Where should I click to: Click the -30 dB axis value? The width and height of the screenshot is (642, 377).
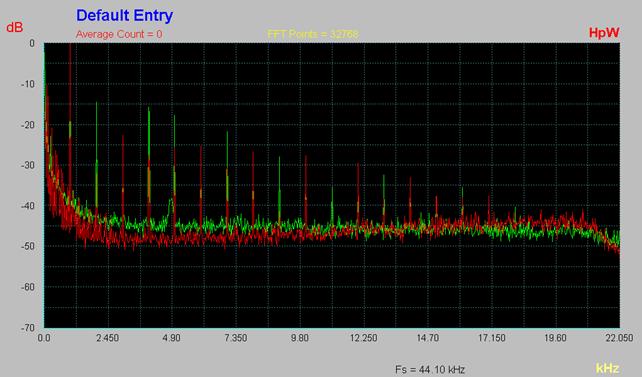[x=29, y=165]
